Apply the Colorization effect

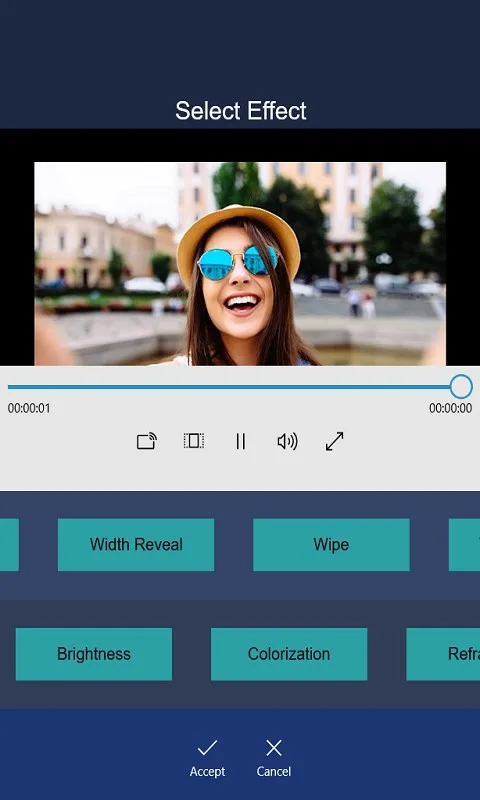click(x=289, y=654)
